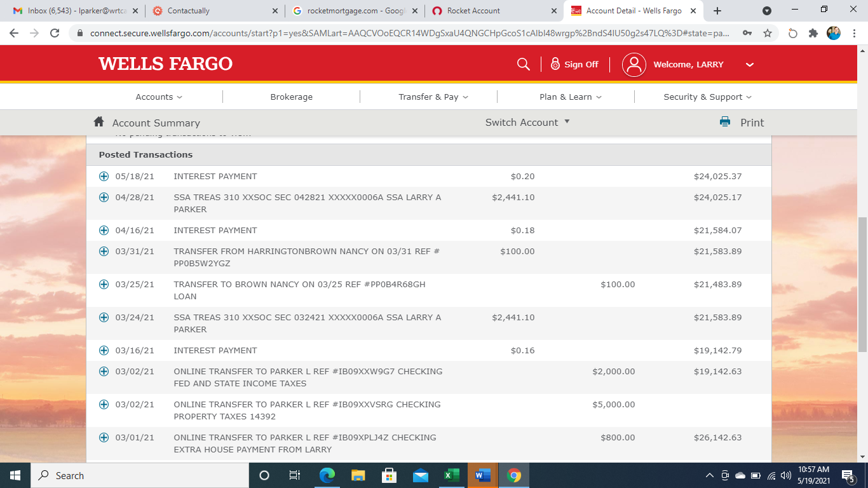
Task: Open File Explorer from the taskbar
Action: tap(358, 475)
